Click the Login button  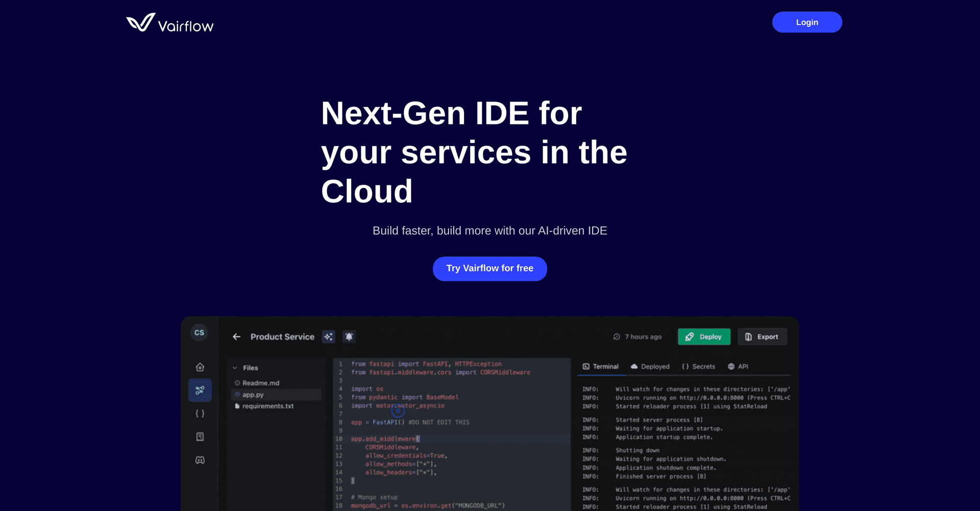point(807,22)
